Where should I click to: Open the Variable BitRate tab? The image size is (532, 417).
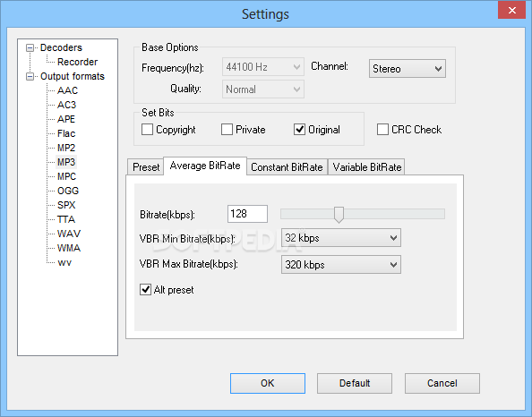[x=367, y=167]
